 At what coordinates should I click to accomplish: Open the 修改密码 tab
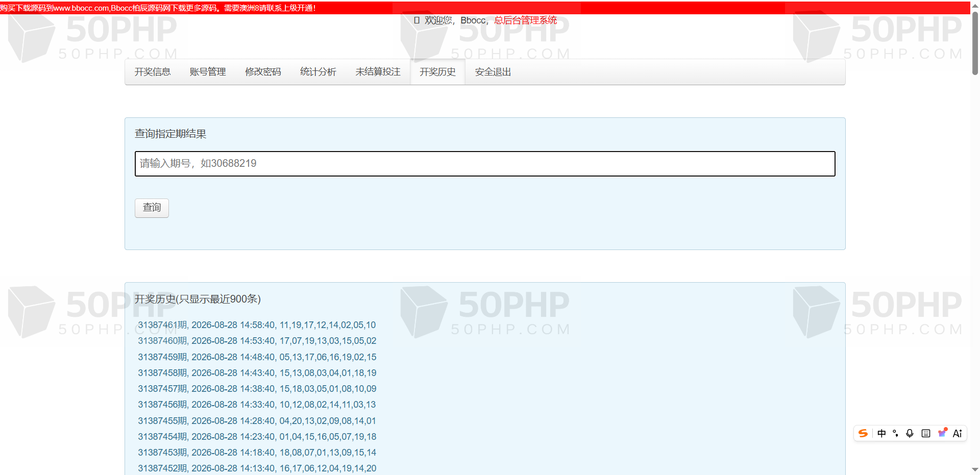[x=263, y=72]
